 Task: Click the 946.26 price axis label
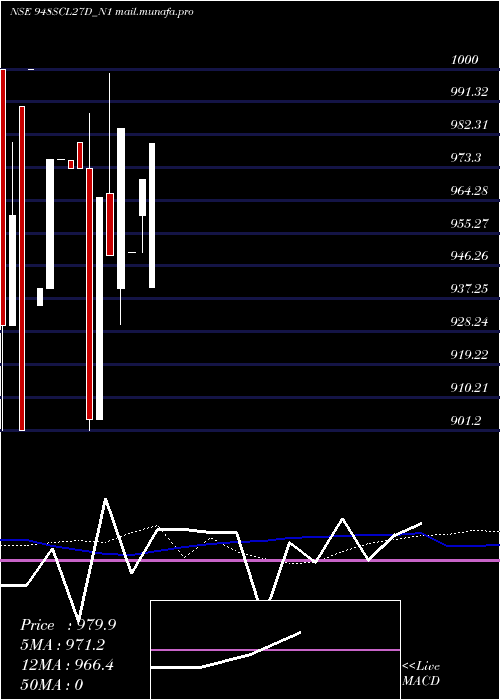469,256
